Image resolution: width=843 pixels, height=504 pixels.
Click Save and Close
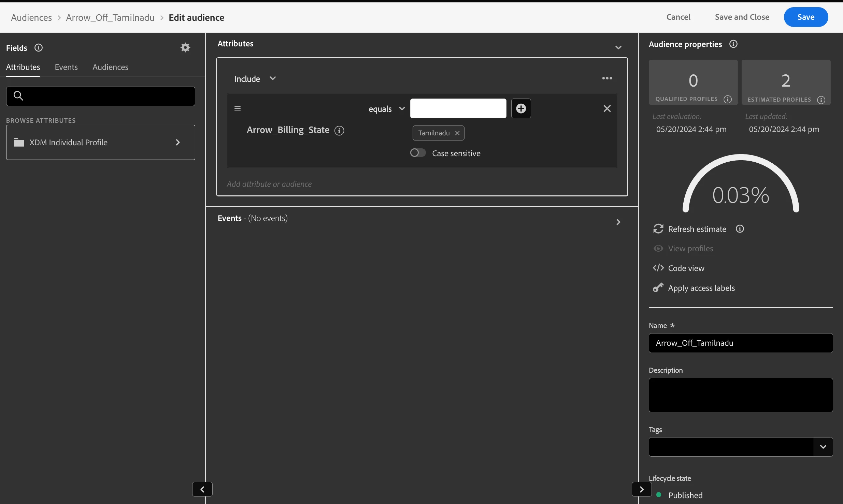click(742, 17)
